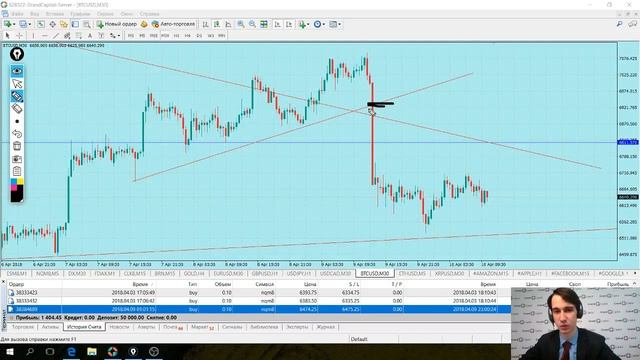Switch to the ETHUSD,M5 chart tab
Image resolution: width=640 pixels, height=360 pixels.
click(412, 273)
